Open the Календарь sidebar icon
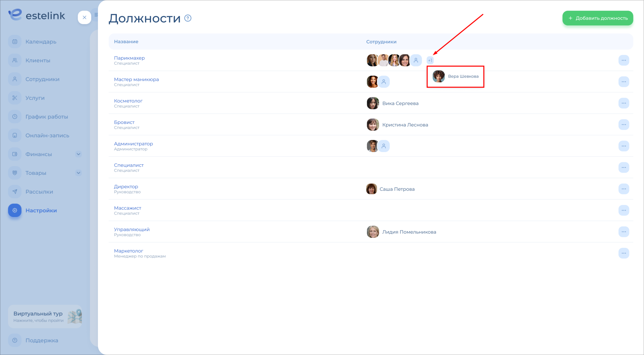Screen dimensions: 644x355 point(15,42)
